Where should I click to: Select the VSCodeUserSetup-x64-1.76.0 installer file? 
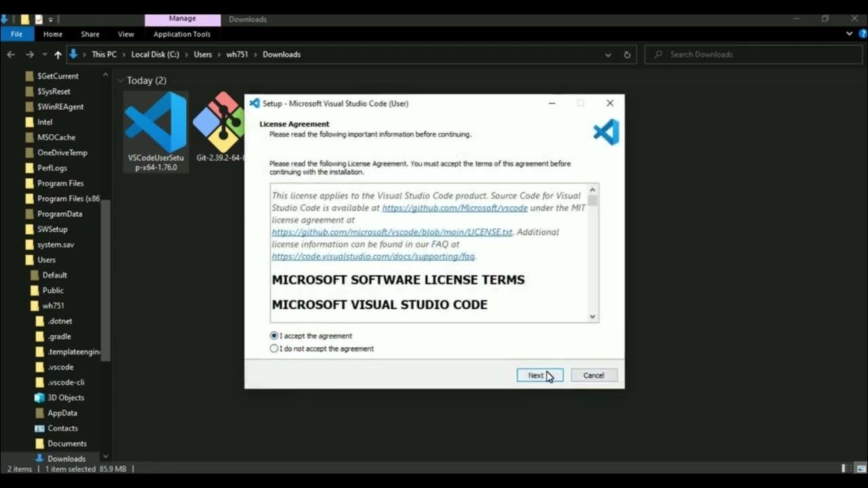pyautogui.click(x=156, y=131)
